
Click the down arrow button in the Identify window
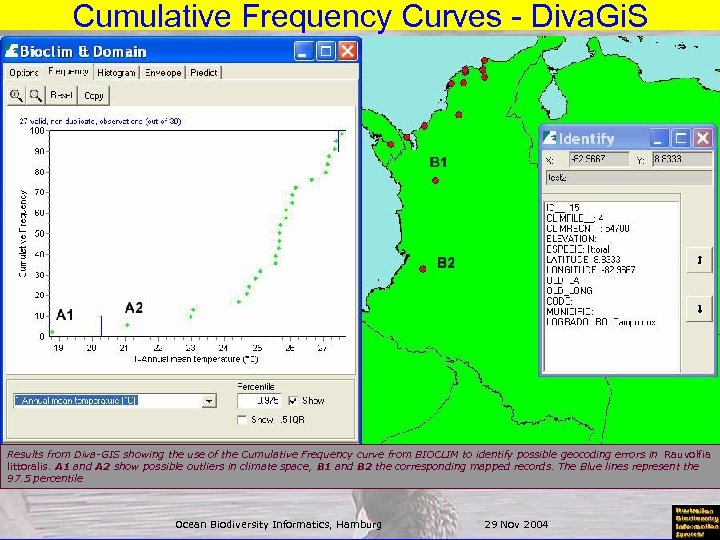click(699, 309)
